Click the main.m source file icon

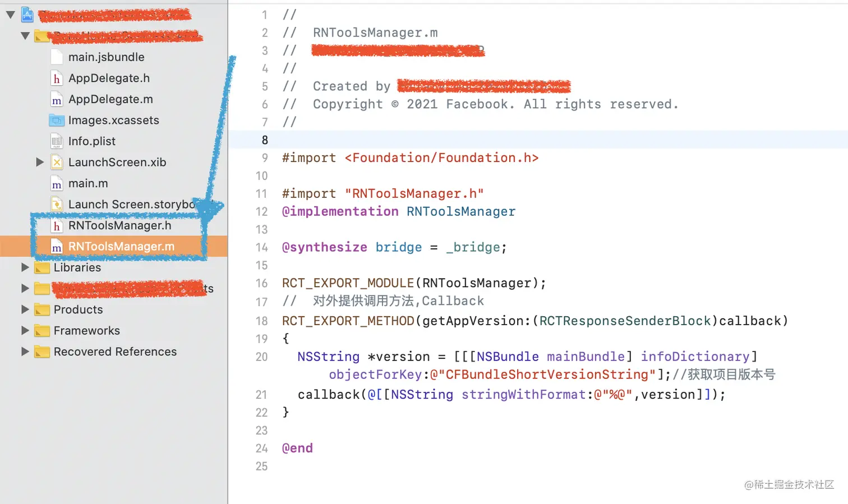56,184
